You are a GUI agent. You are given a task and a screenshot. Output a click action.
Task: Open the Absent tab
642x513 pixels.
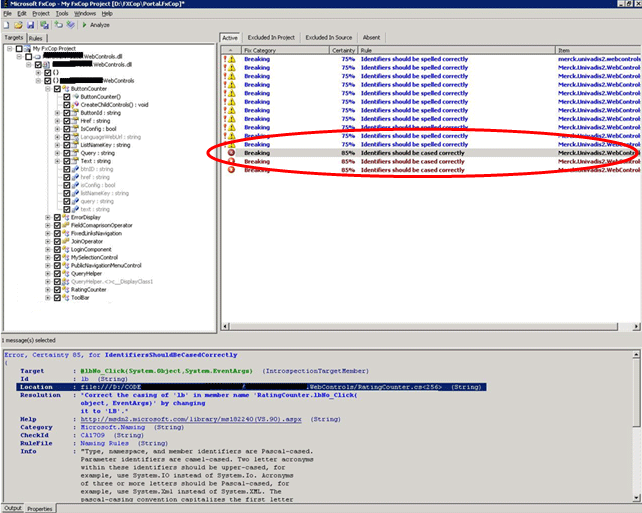(371, 38)
